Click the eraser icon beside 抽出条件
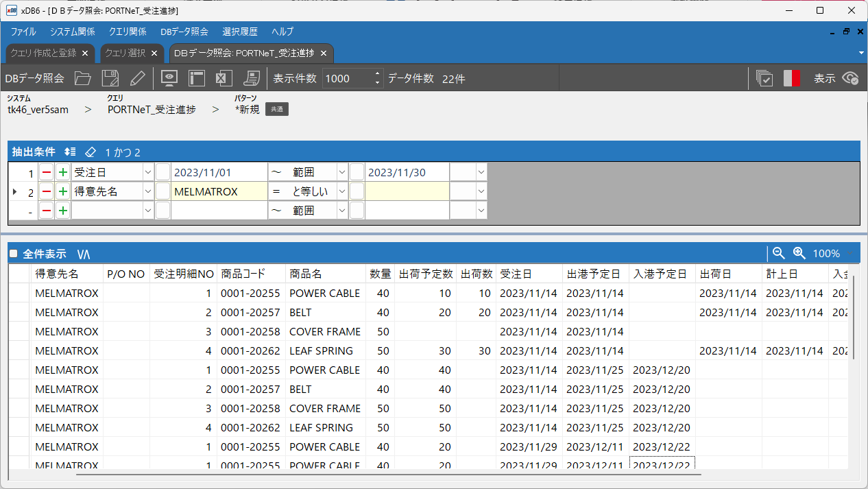This screenshot has width=868, height=489. point(91,152)
